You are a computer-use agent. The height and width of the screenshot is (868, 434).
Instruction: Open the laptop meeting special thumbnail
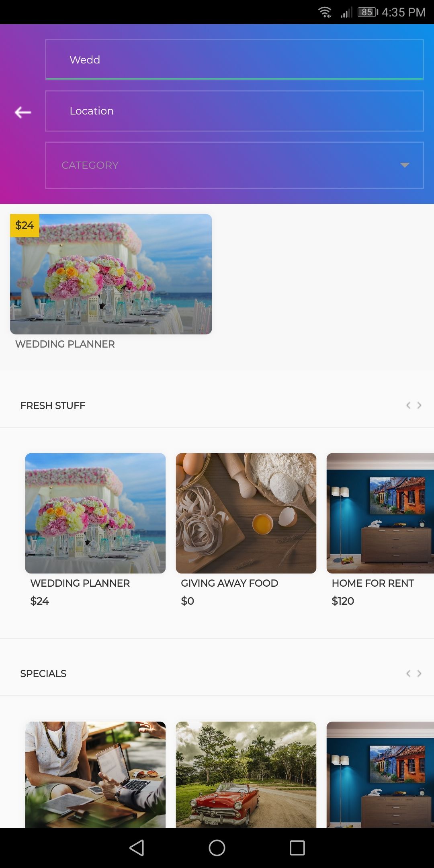pyautogui.click(x=95, y=774)
